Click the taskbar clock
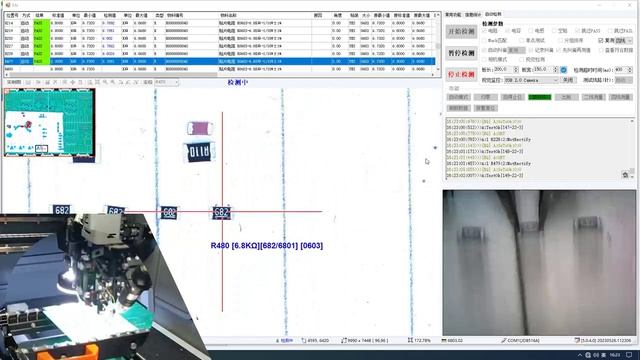The height and width of the screenshot is (360, 640). point(615,355)
